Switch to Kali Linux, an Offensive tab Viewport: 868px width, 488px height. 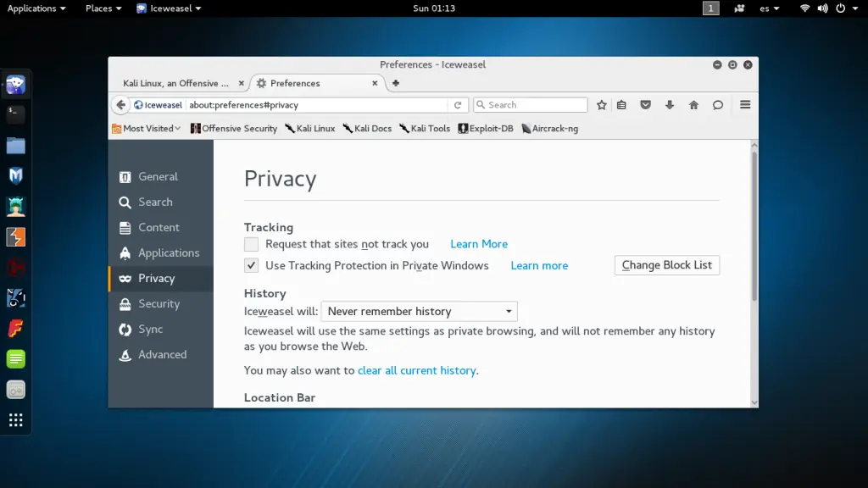[x=175, y=83]
